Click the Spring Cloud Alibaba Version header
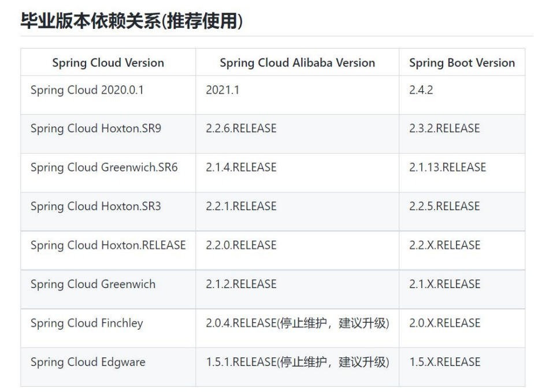The width and height of the screenshot is (534, 392). tap(297, 63)
